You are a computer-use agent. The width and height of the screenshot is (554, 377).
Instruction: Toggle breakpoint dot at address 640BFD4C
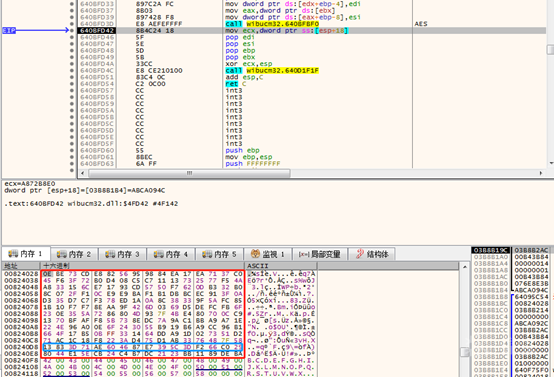(72, 70)
